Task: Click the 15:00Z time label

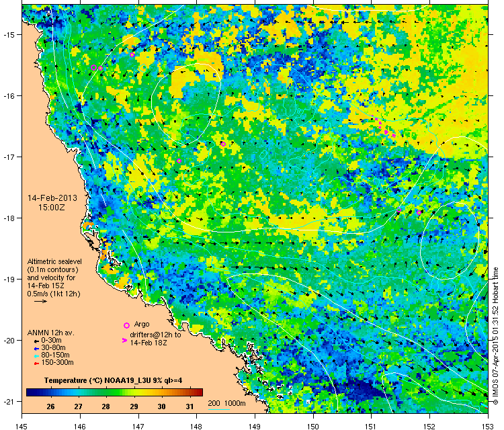Action: click(52, 208)
